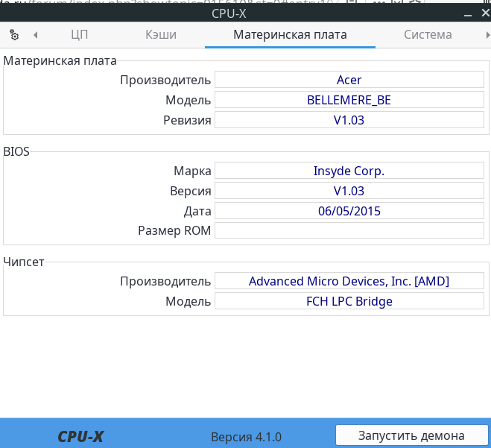
Task: Open the Система tab
Action: 428,35
